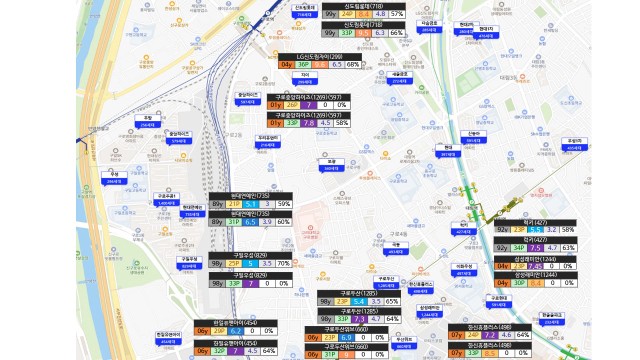Select the 다솜금호 blue marker
640x360 pixels.
(x=429, y=27)
